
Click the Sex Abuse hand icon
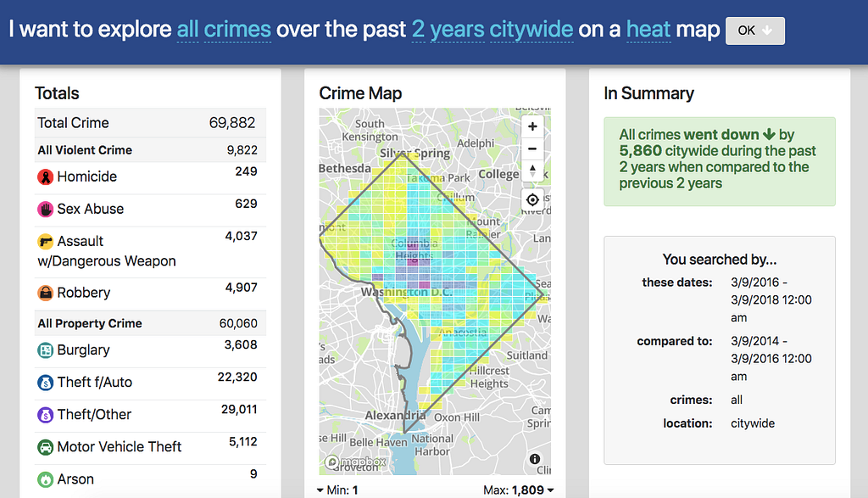[x=46, y=210]
